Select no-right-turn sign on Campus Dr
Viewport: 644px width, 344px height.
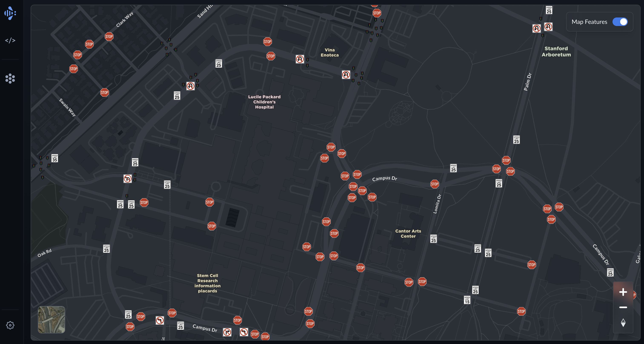pos(227,332)
